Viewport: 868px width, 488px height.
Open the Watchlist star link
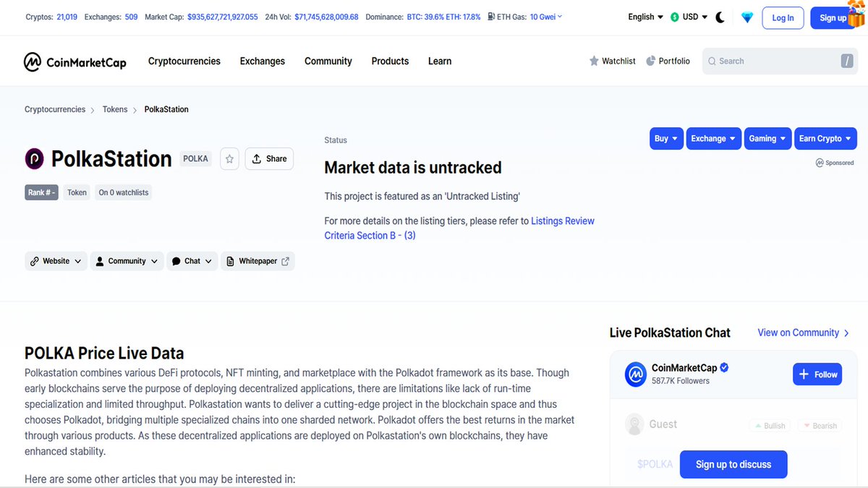coord(613,61)
